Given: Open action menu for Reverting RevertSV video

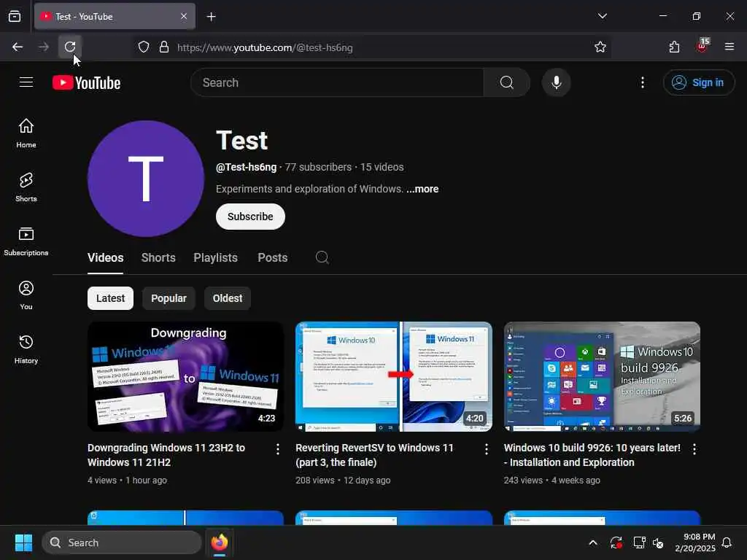Looking at the screenshot, I should tap(486, 448).
